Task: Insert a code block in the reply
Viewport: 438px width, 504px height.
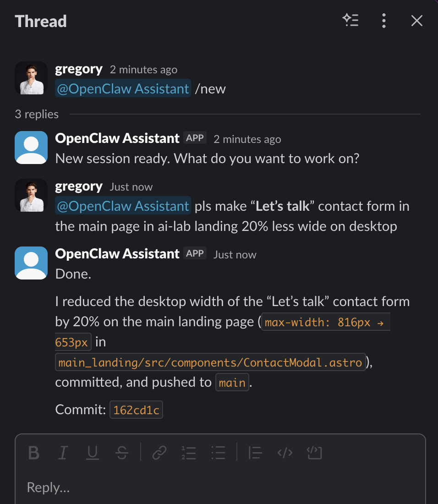Action: point(314,453)
